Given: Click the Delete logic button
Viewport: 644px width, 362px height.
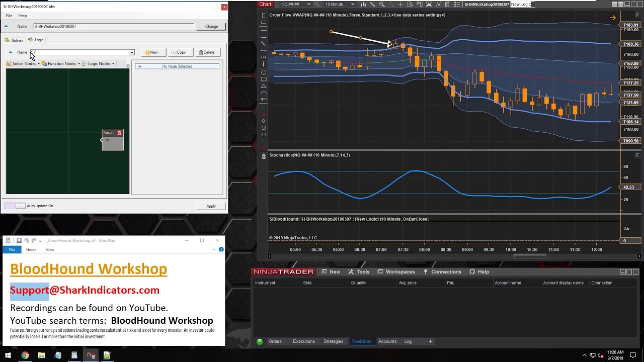Looking at the screenshot, I should (207, 52).
